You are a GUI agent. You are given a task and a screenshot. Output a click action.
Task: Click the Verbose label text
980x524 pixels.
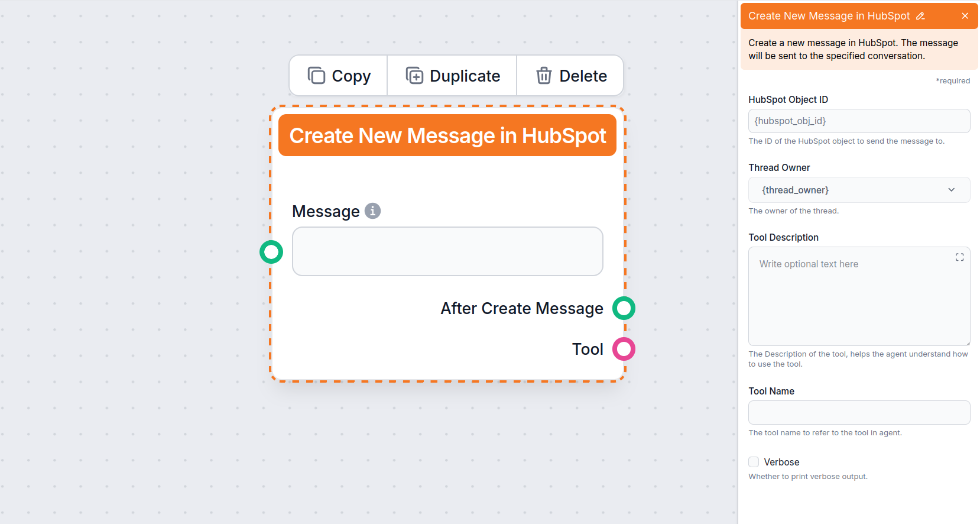781,462
